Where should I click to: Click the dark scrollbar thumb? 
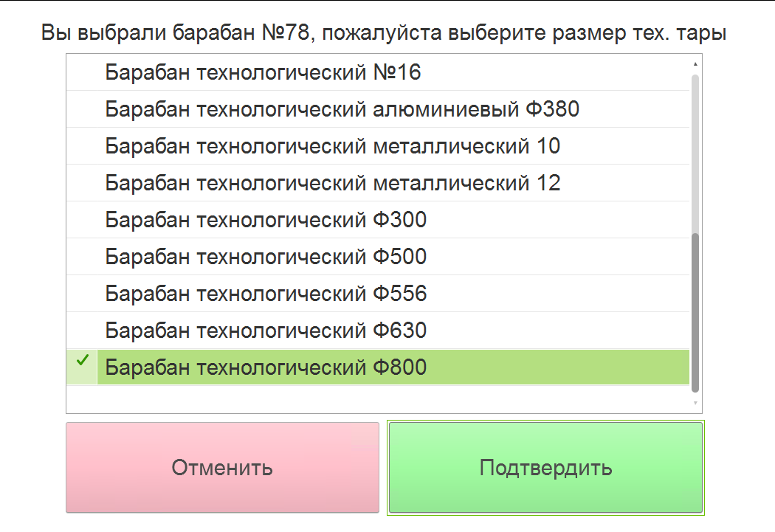tap(695, 313)
